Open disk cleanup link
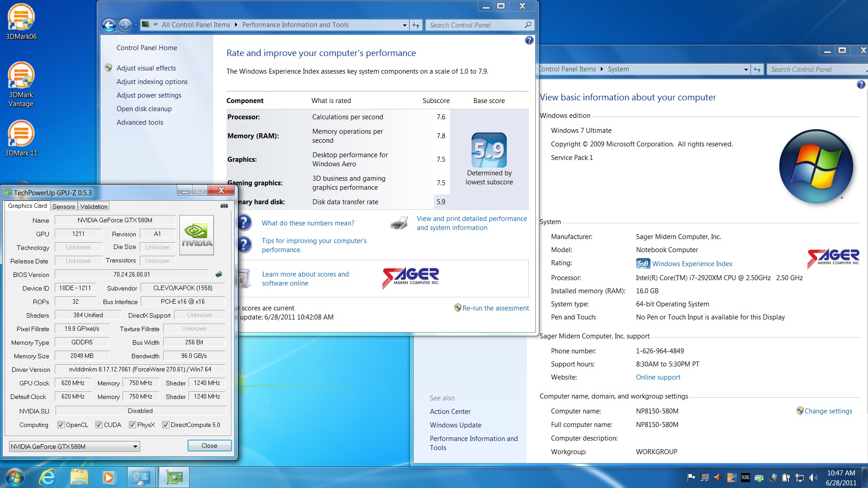The height and width of the screenshot is (488, 868). 144,109
